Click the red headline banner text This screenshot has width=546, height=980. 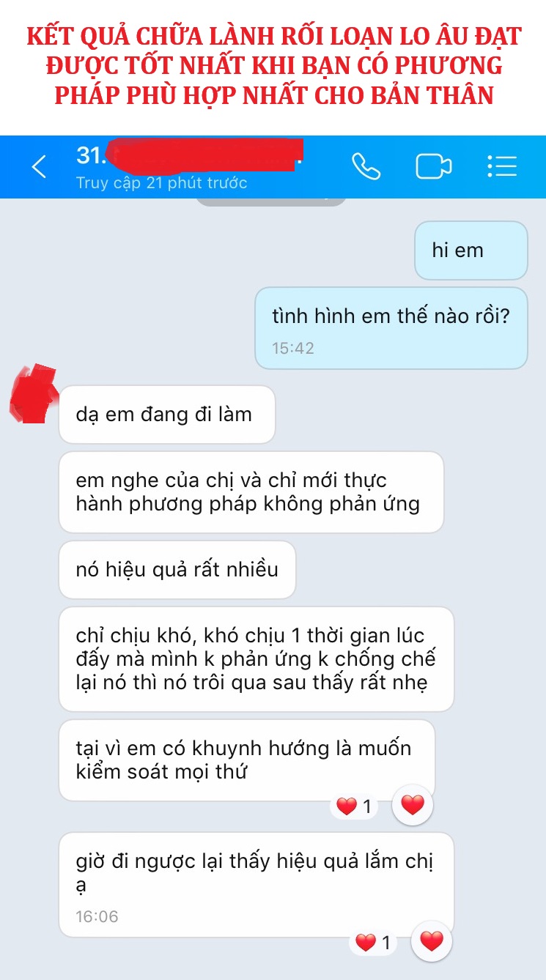[273, 66]
